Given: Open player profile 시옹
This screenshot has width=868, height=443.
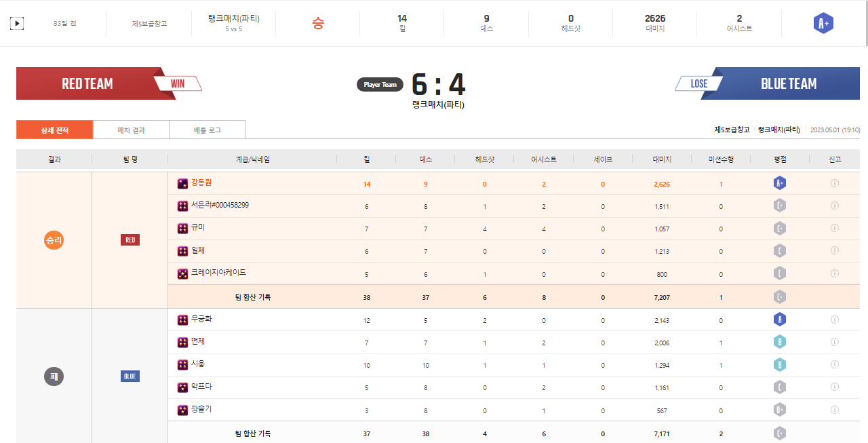Looking at the screenshot, I should pyautogui.click(x=197, y=364).
